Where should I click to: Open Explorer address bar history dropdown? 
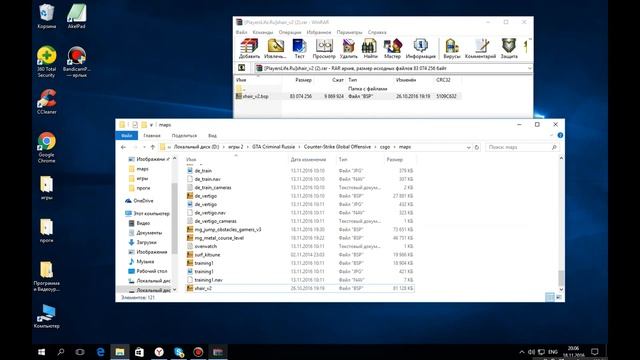[468, 147]
